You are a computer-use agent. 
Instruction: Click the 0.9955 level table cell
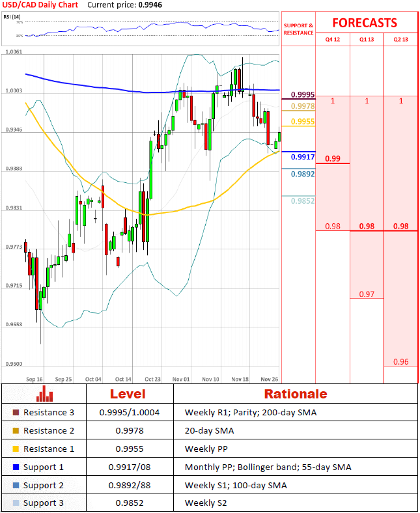pyautogui.click(x=130, y=449)
